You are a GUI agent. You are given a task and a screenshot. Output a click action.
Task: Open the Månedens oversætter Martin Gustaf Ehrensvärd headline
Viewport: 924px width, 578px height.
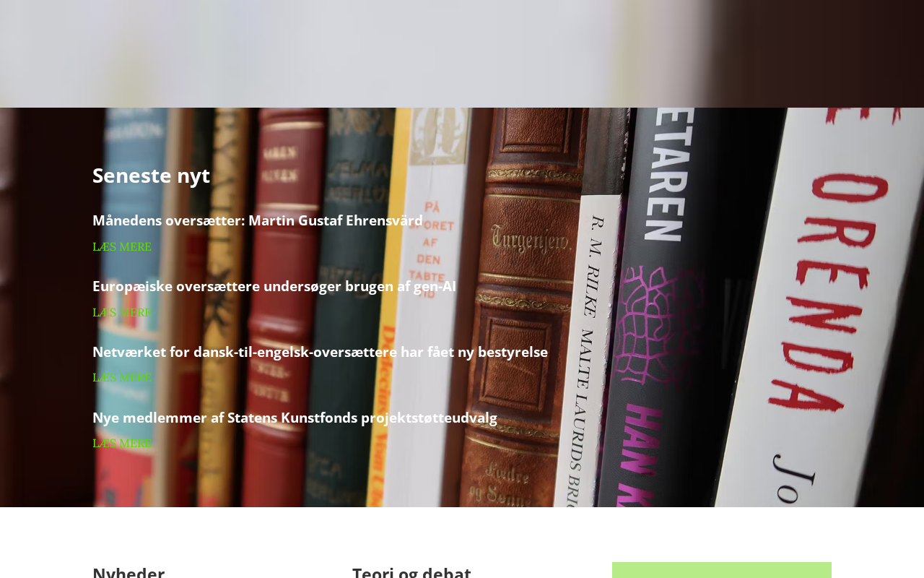pos(258,220)
